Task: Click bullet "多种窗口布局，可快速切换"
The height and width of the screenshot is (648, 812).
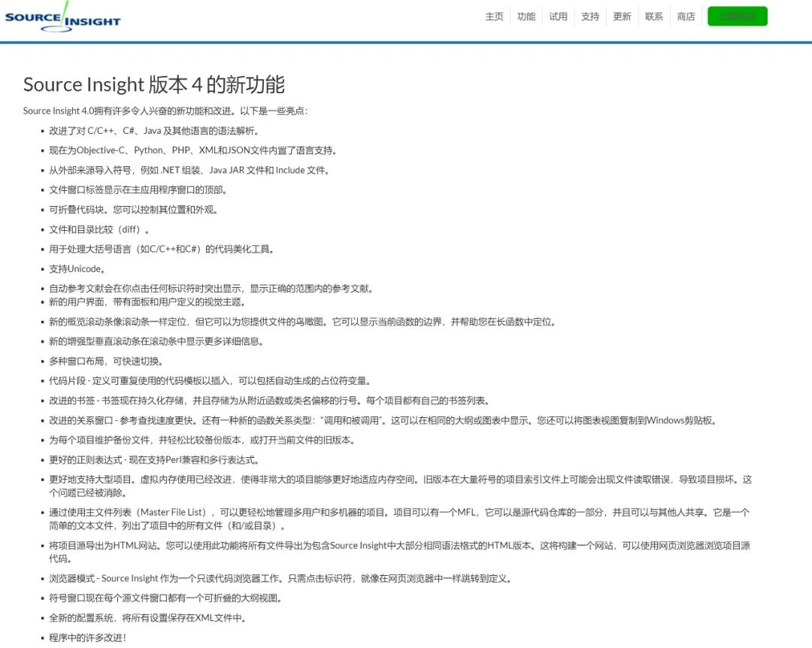Action: point(106,361)
